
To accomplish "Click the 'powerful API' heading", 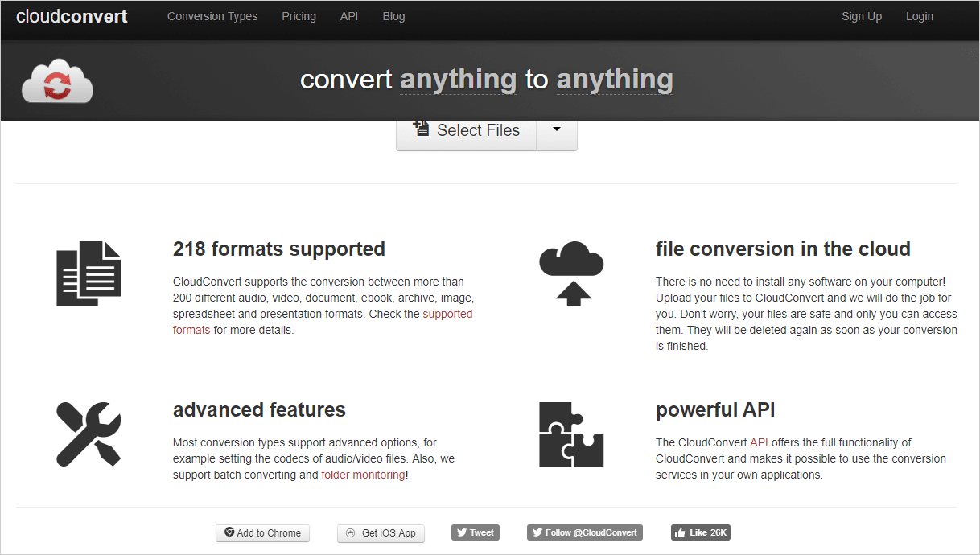I will (x=715, y=410).
